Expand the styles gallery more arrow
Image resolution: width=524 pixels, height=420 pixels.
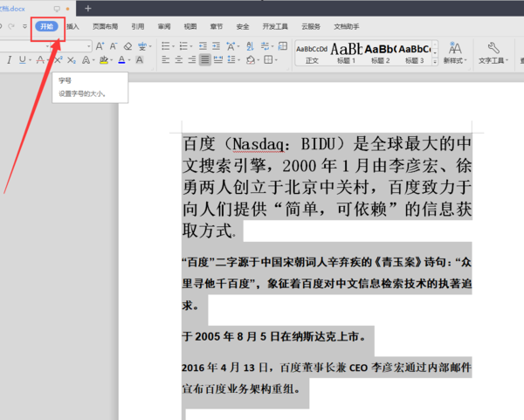click(435, 62)
